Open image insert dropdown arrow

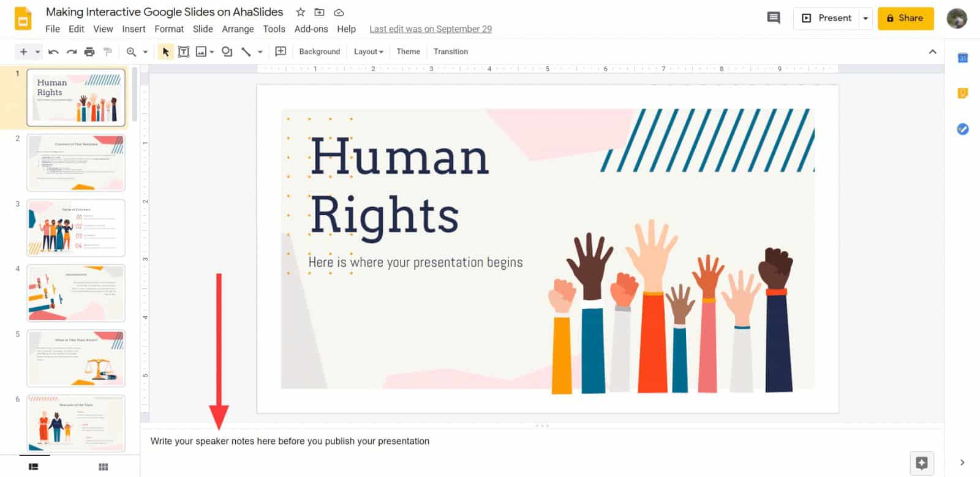pos(211,52)
